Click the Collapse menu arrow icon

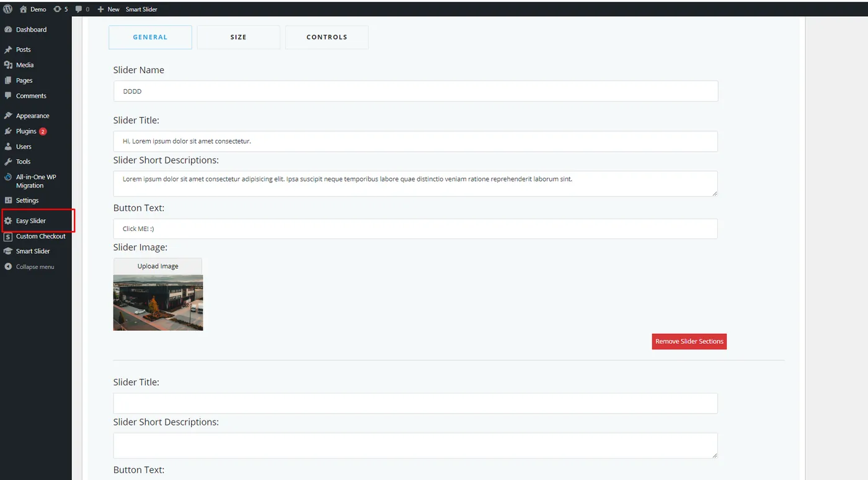(8, 267)
